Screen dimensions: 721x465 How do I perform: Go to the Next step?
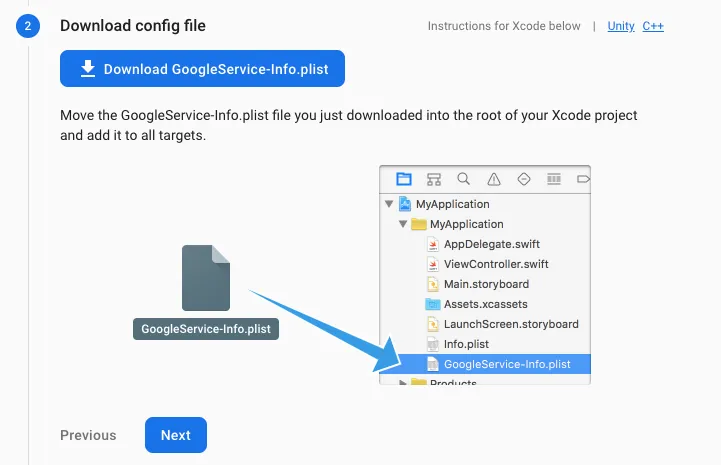tap(176, 435)
